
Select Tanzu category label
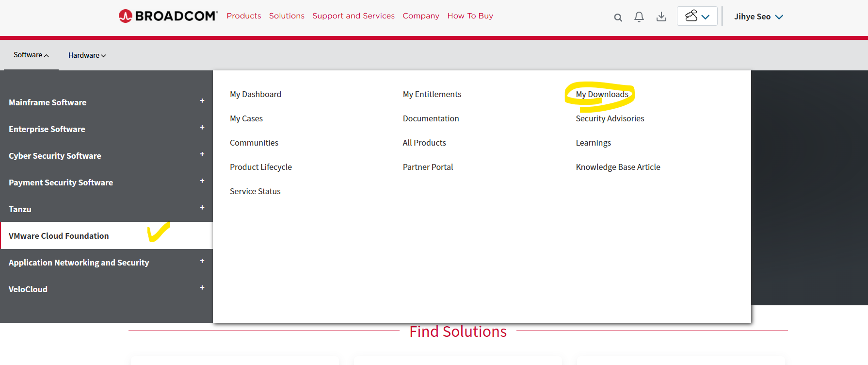tap(20, 209)
